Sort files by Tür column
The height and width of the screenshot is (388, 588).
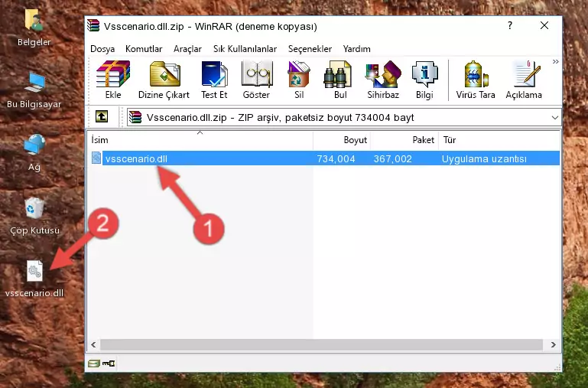click(499, 140)
